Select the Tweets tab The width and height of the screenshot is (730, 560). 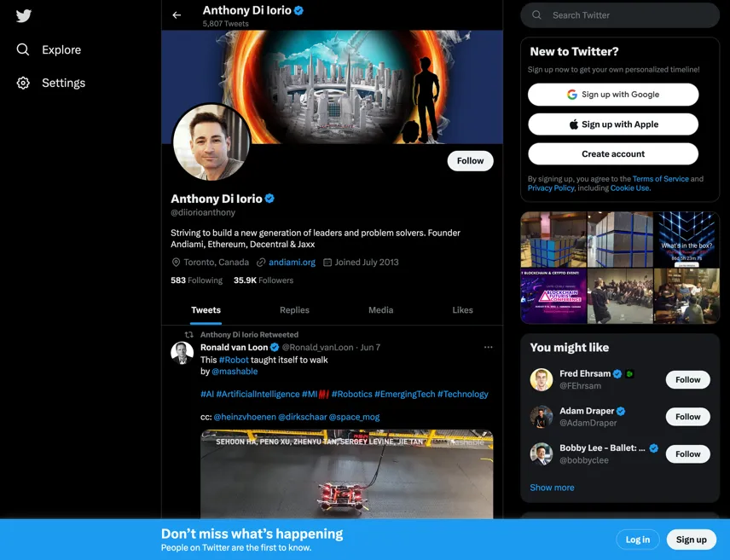coord(206,310)
